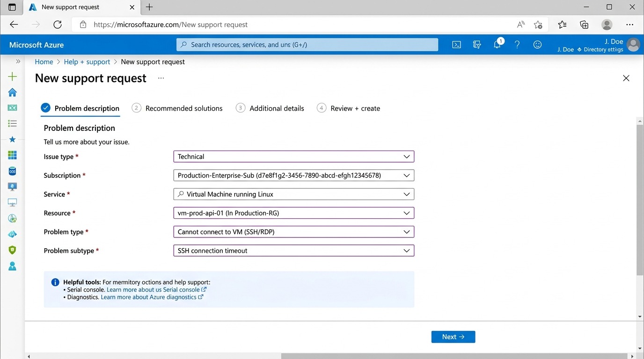Click the Help + support breadcrumb link

[x=87, y=62]
